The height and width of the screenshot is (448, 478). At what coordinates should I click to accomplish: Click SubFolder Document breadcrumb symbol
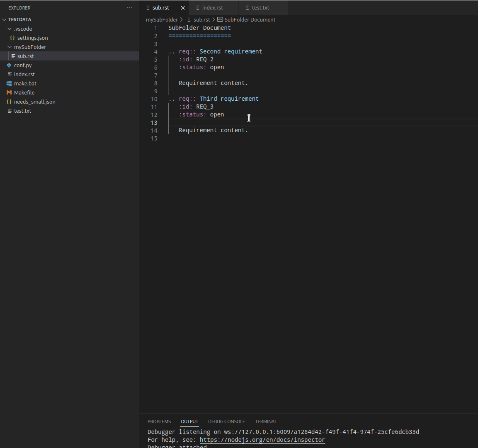250,20
